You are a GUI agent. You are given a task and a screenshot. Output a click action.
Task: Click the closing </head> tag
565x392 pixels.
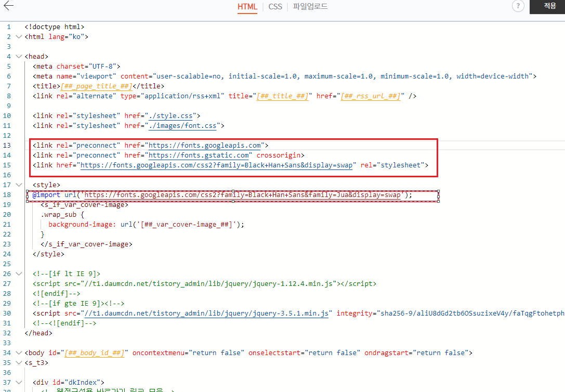coord(38,333)
